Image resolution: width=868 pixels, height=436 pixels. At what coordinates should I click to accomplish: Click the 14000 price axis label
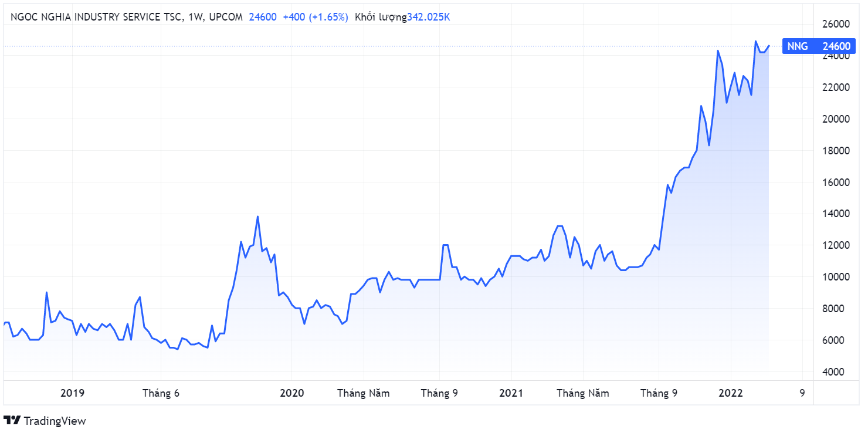click(x=836, y=214)
